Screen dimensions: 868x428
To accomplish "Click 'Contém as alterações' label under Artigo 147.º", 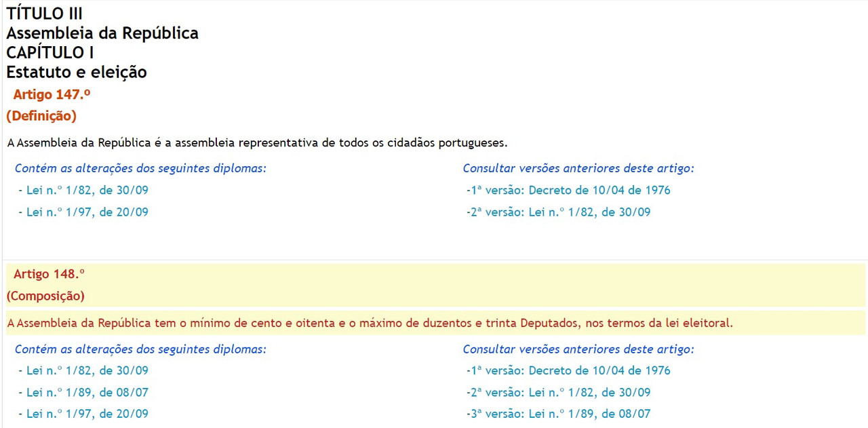I will 140,168.
